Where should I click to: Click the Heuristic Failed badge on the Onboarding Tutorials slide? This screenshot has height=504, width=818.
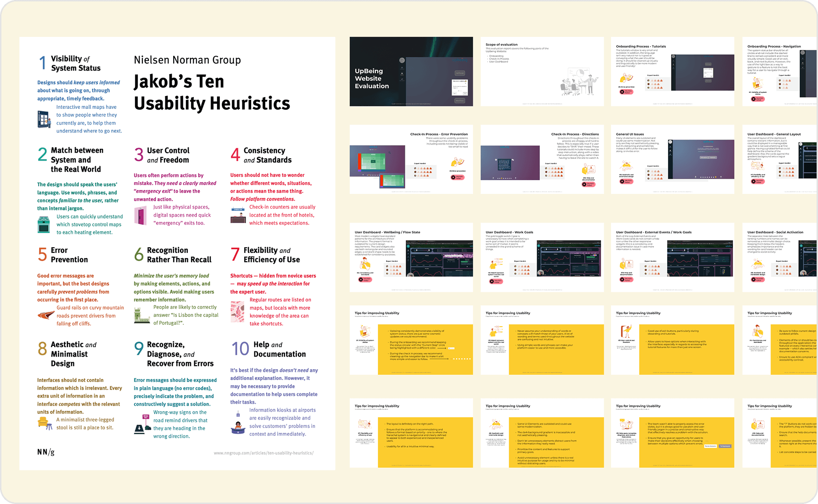[x=626, y=92]
